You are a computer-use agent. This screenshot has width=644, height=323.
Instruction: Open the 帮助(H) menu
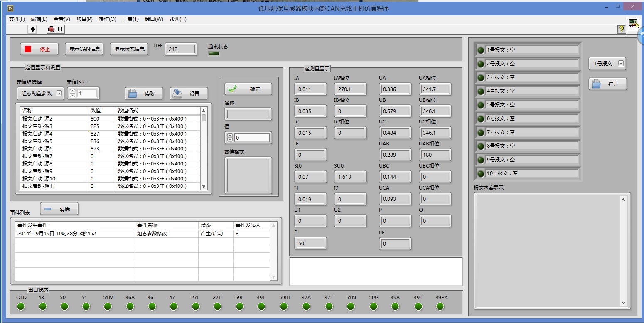tap(178, 19)
